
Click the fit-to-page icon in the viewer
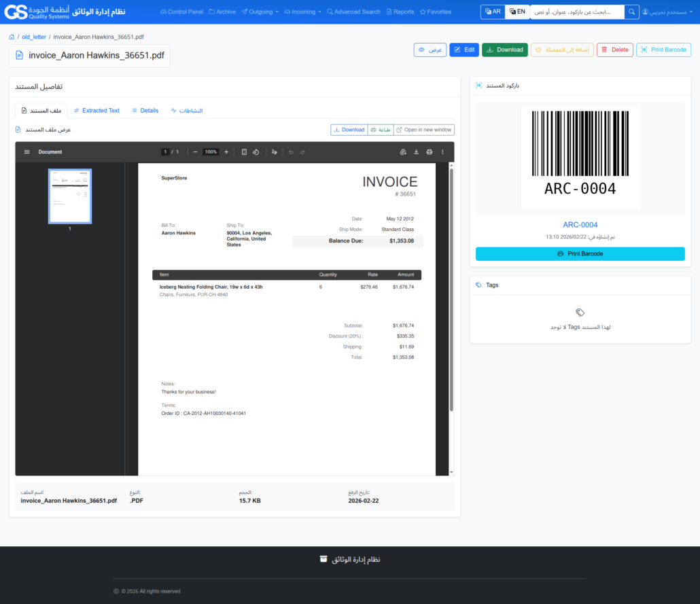(x=244, y=152)
